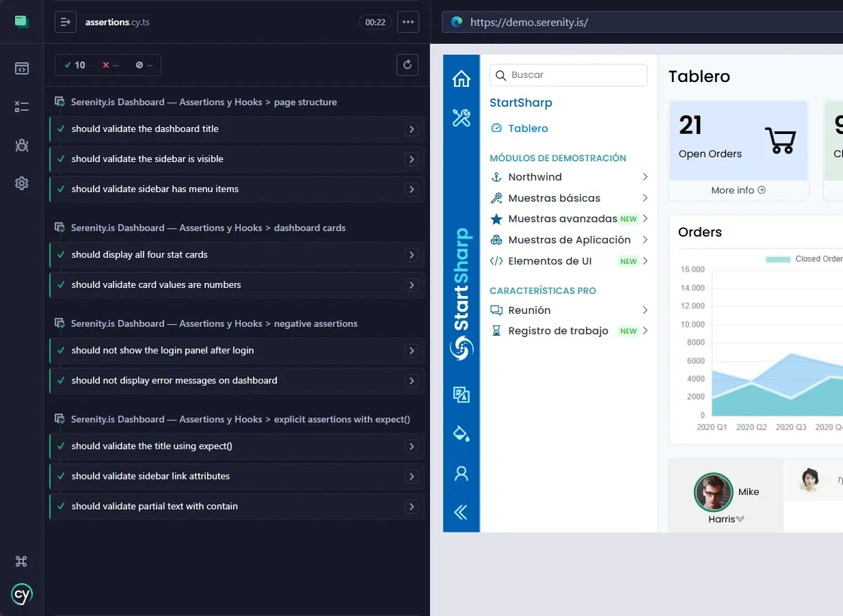Expand Registro de trabajo chevron

[x=645, y=331]
